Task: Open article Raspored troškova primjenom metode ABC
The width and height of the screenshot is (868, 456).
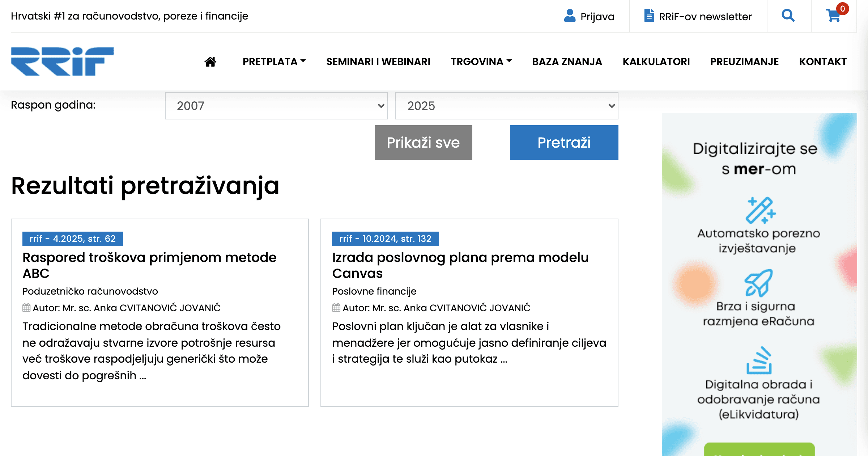Action: click(149, 265)
